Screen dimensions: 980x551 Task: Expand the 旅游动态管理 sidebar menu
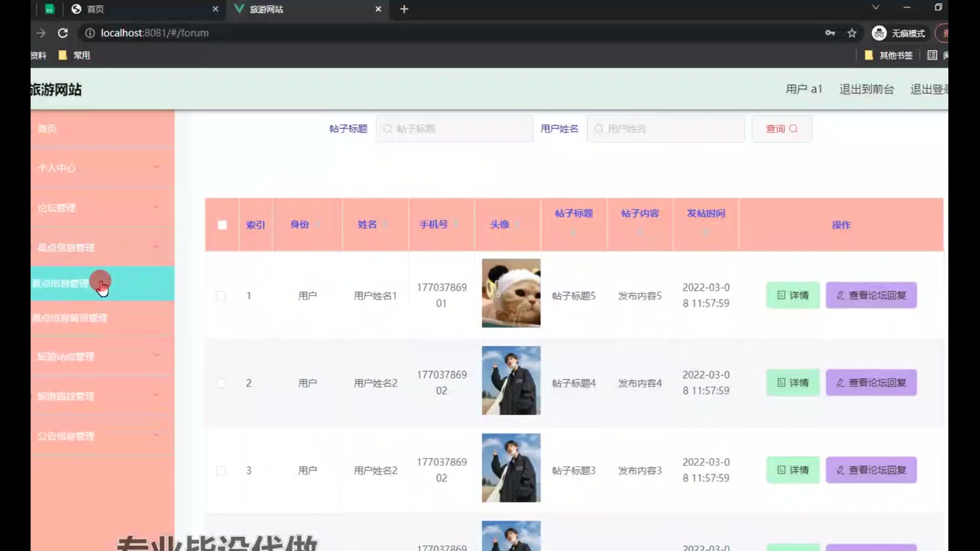click(x=102, y=356)
